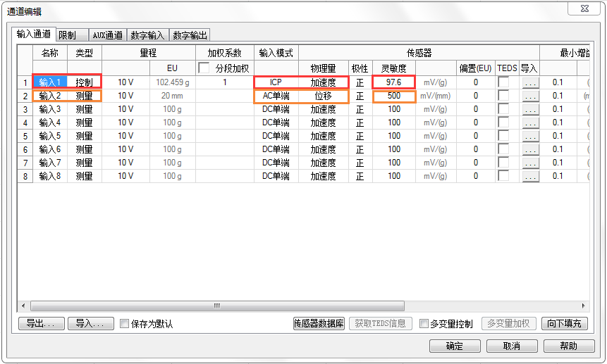
Task: Select the 输入4 channel name cell
Action: click(50, 123)
